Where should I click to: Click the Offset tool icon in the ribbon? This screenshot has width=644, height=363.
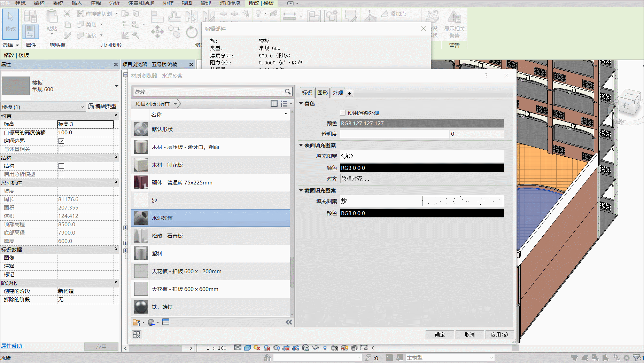174,16
